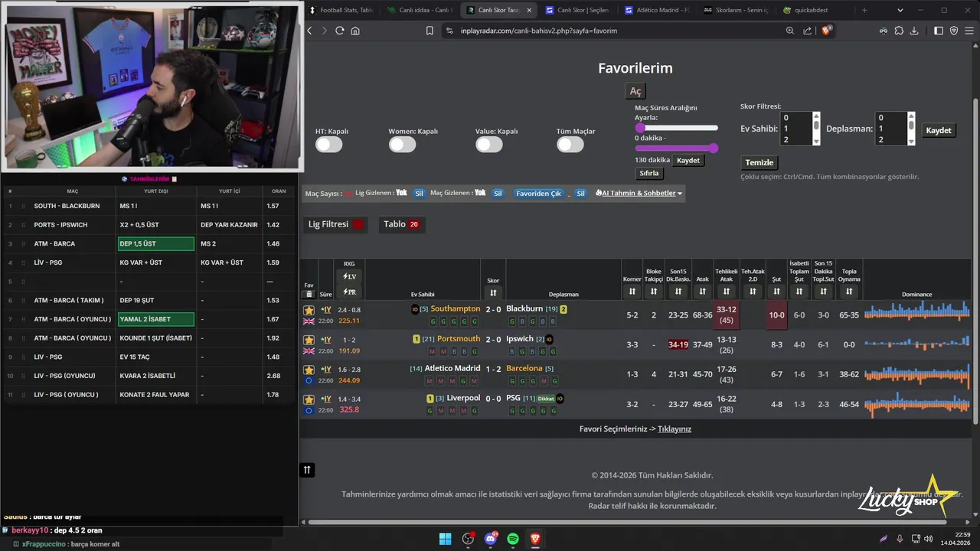Viewport: 980px width, 551px height.
Task: Toggle the Women: Kapalı switch
Action: pyautogui.click(x=402, y=145)
